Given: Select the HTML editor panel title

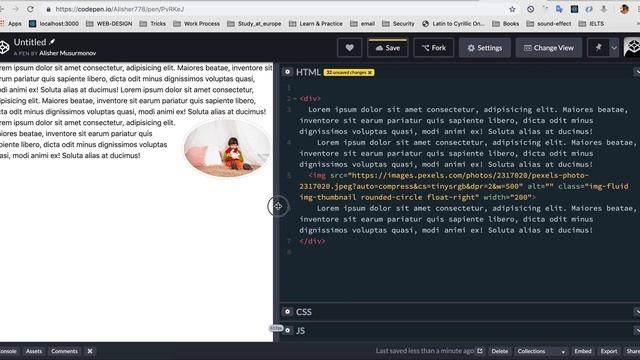Looking at the screenshot, I should [308, 72].
